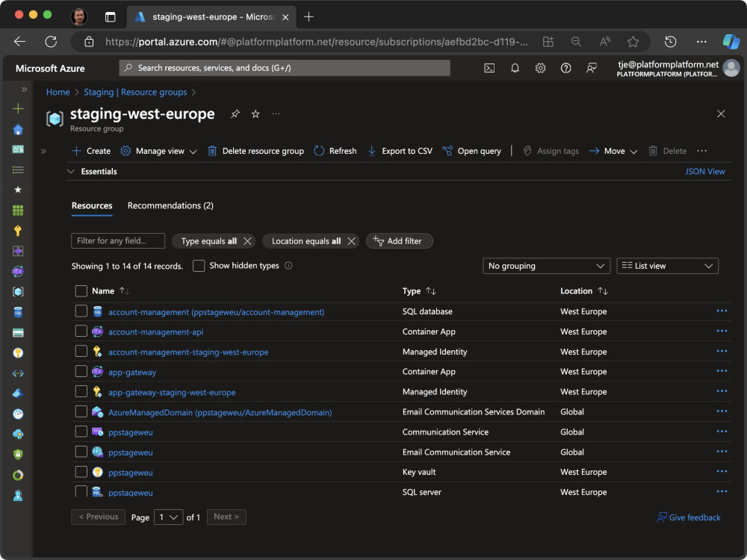Open the List view dropdown
Image resolution: width=747 pixels, height=560 pixels.
click(x=667, y=266)
